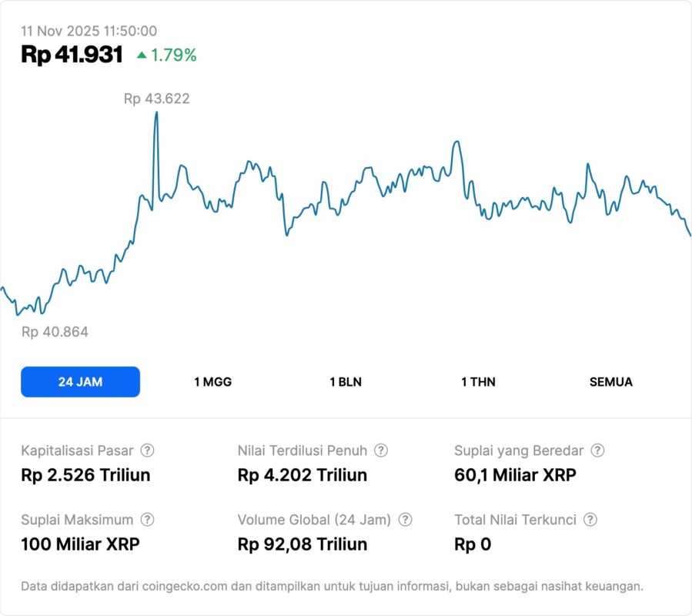Click the Rp 41.931 current price

click(72, 55)
